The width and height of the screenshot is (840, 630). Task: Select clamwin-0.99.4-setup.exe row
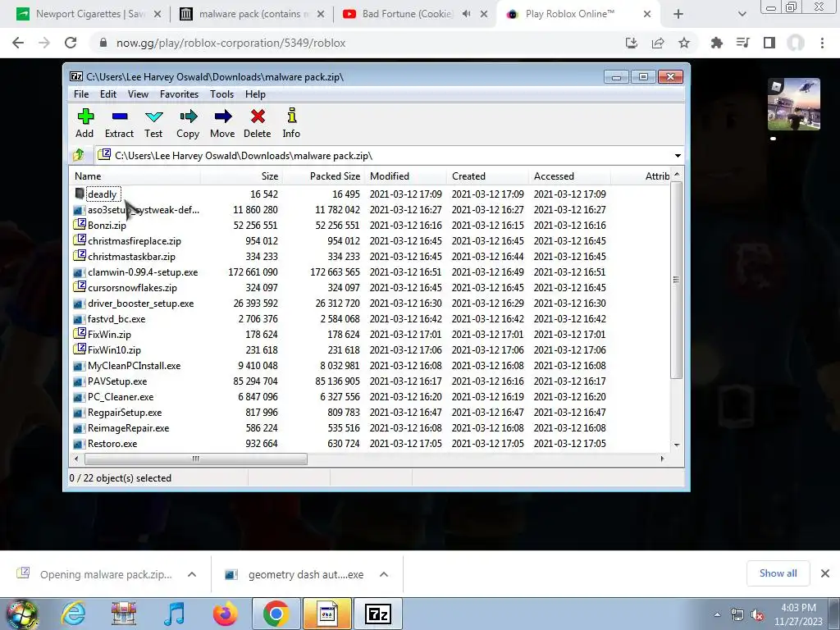[x=370, y=272]
